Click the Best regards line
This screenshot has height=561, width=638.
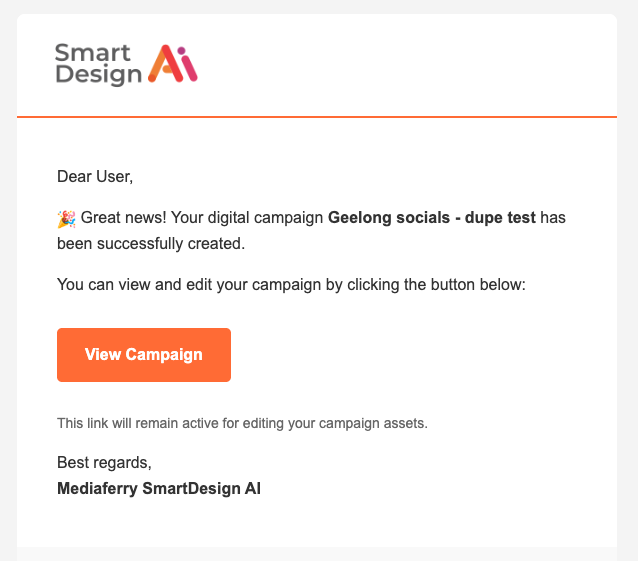coord(104,464)
